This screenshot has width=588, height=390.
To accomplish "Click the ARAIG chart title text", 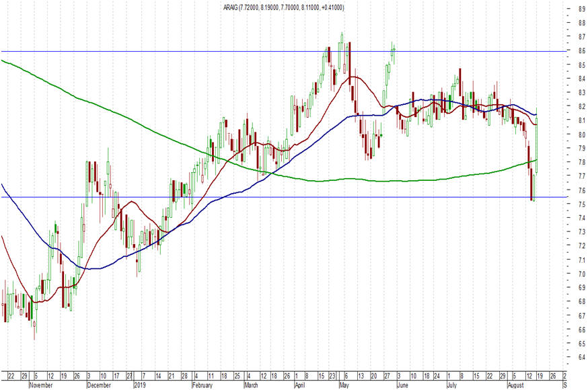I will 283,7.
